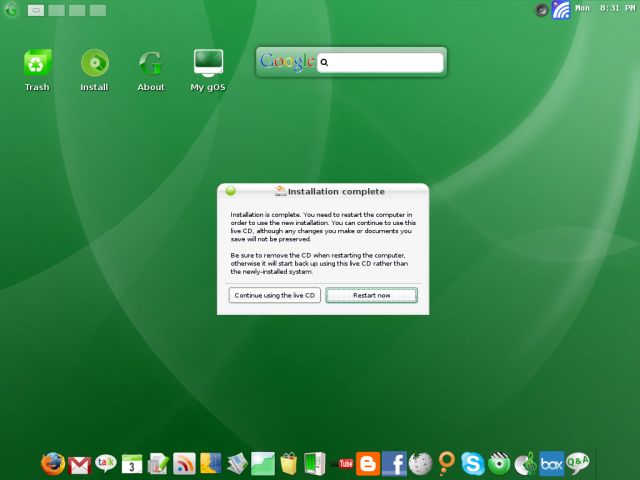Open Facebook from the dock
The image size is (640, 480).
point(394,464)
